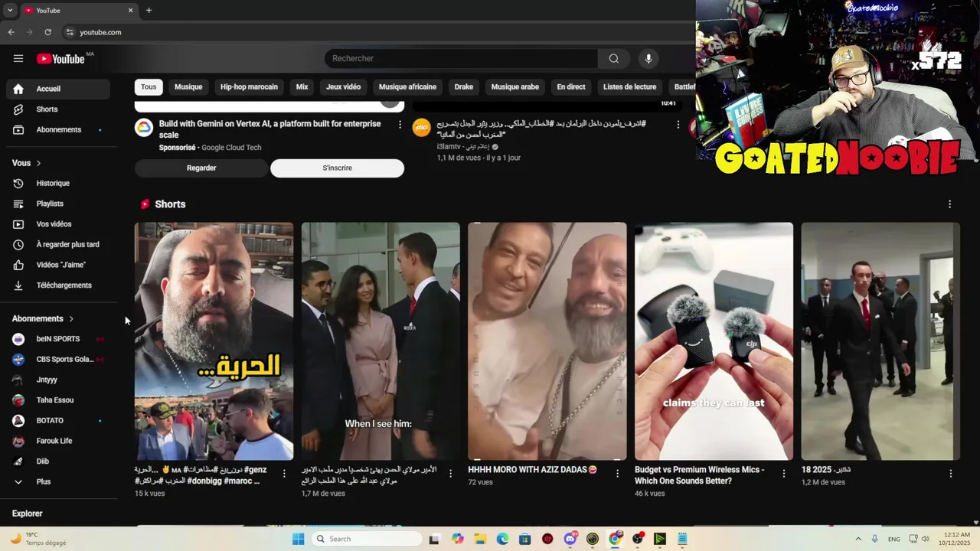Select the Listes de lecture filter chip
Image resolution: width=980 pixels, height=551 pixels.
[629, 87]
